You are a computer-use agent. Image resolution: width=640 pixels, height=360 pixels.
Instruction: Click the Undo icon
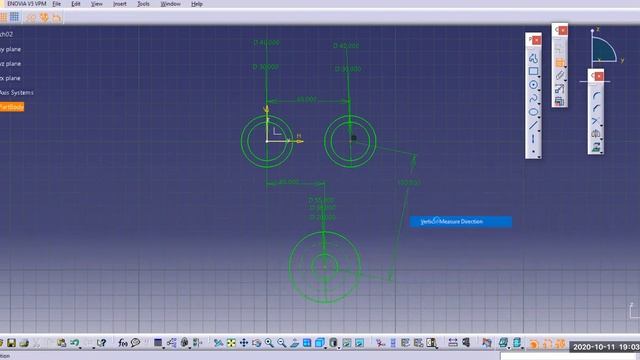click(74, 343)
